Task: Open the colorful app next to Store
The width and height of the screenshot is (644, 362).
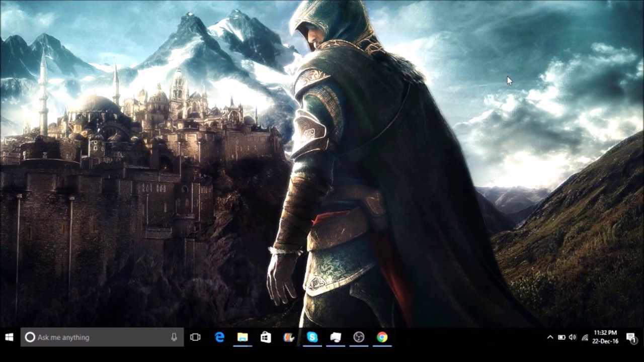Action: click(289, 337)
